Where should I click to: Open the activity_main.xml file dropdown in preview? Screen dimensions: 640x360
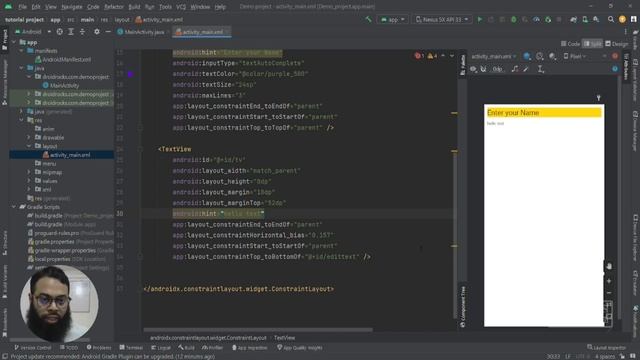(494, 56)
